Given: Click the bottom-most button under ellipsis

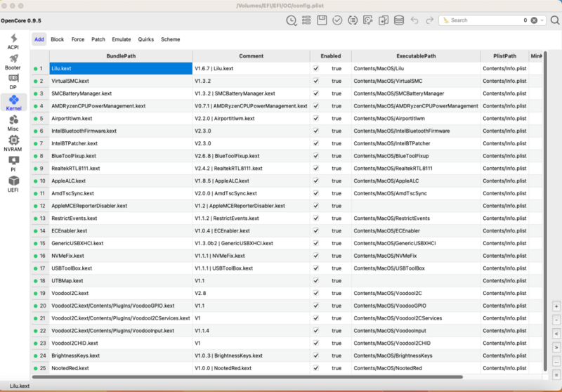Looking at the screenshot, I should [x=556, y=375].
